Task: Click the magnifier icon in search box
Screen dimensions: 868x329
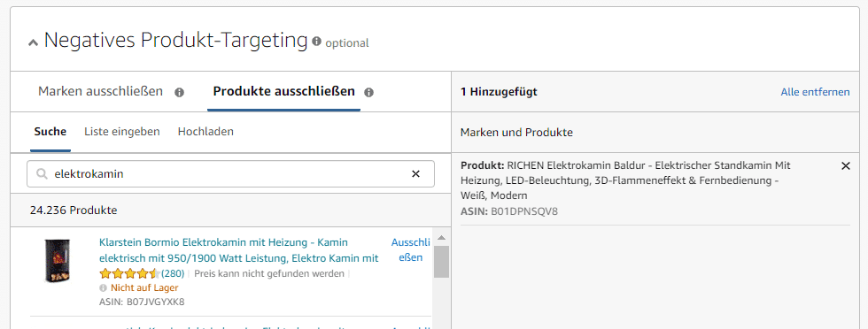Action: tap(42, 174)
